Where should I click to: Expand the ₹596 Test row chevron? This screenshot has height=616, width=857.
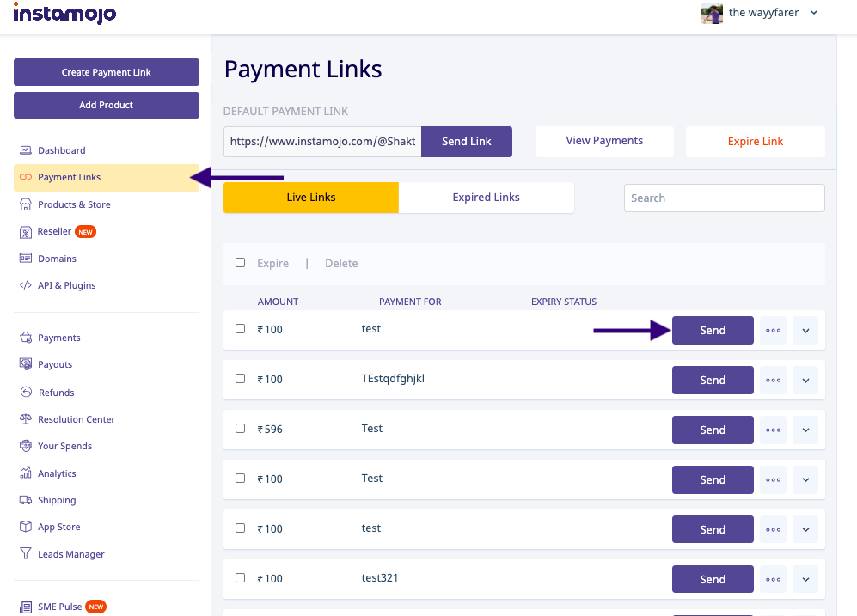click(x=805, y=430)
